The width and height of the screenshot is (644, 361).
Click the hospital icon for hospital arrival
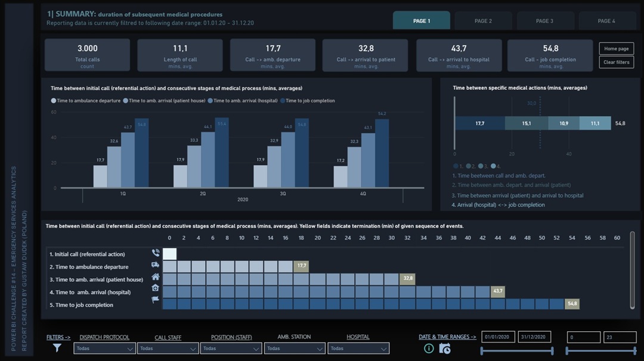coord(156,288)
